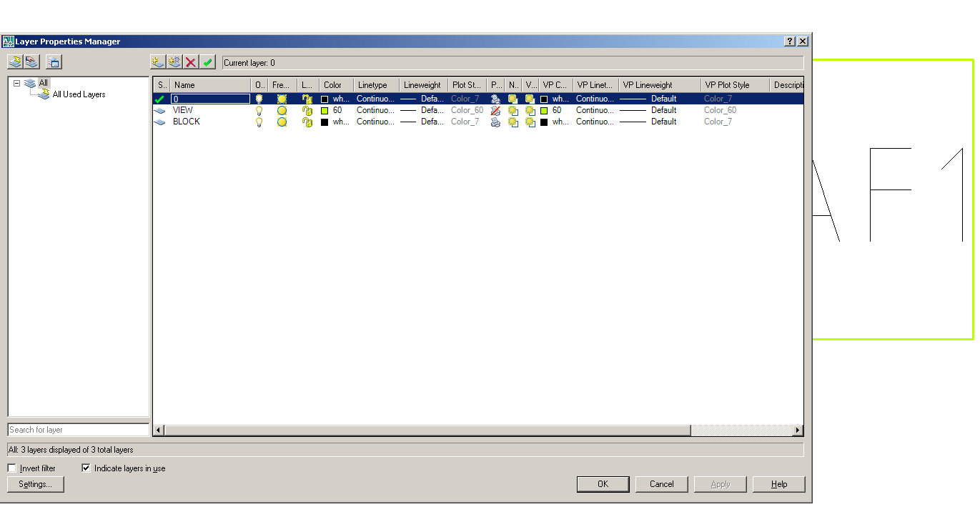Click the Help question mark in title bar
980x507 pixels.
click(790, 41)
